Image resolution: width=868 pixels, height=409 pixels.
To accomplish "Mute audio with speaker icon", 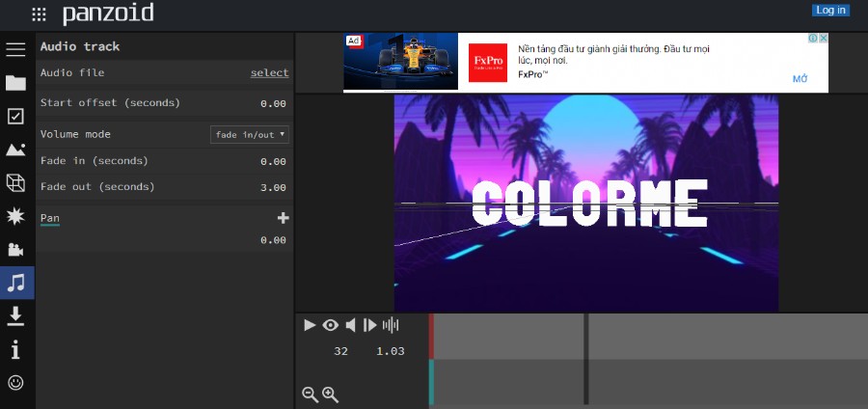I will [350, 325].
